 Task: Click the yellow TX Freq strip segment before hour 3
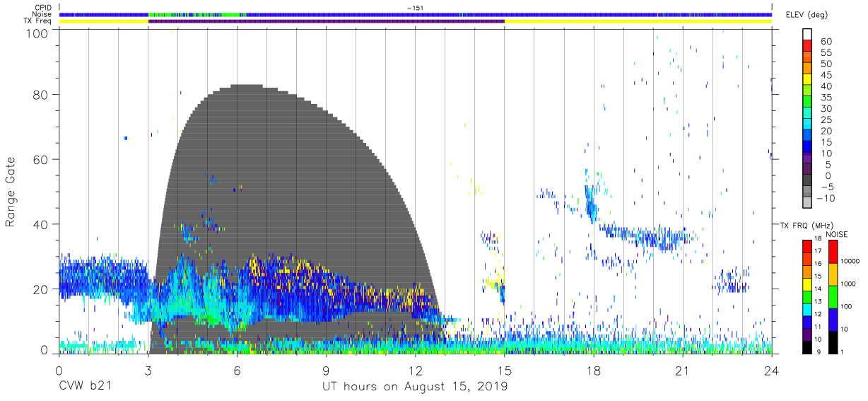[103, 21]
